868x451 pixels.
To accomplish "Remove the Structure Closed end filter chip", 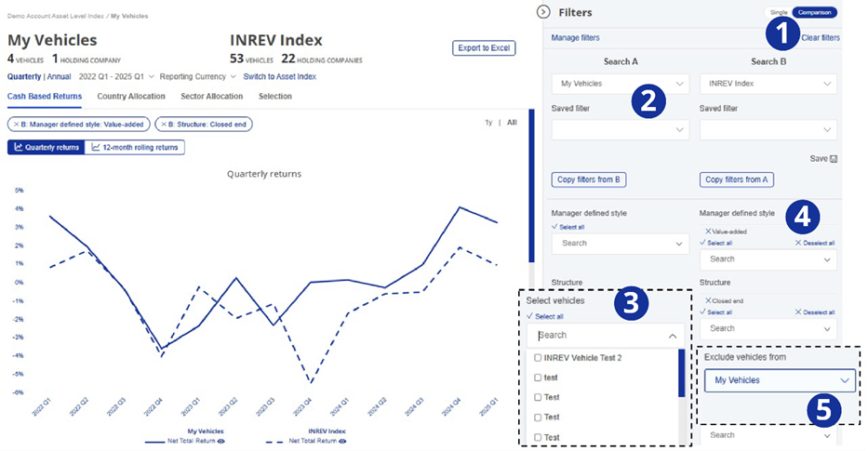I will point(164,124).
